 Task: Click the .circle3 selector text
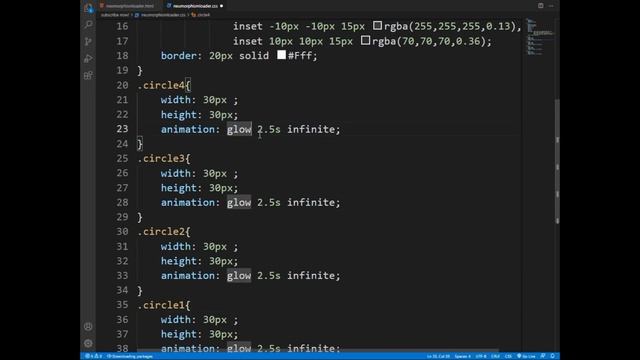161,158
